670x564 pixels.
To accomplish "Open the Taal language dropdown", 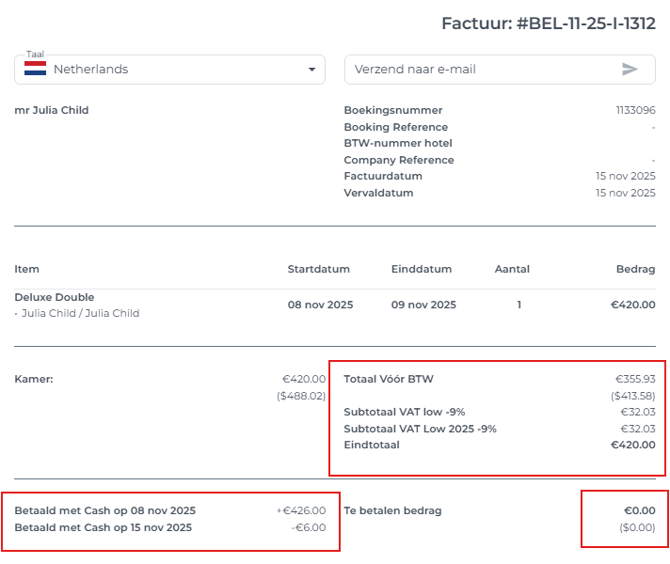I will click(170, 69).
